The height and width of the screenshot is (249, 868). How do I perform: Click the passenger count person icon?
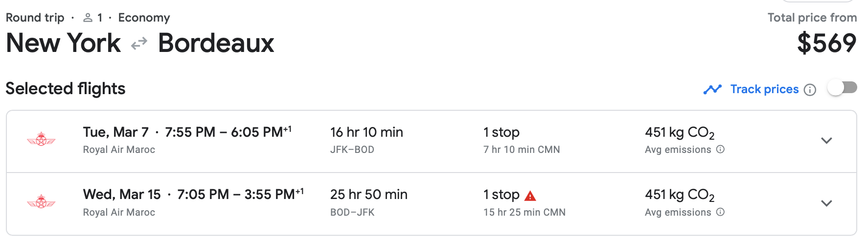(x=88, y=18)
